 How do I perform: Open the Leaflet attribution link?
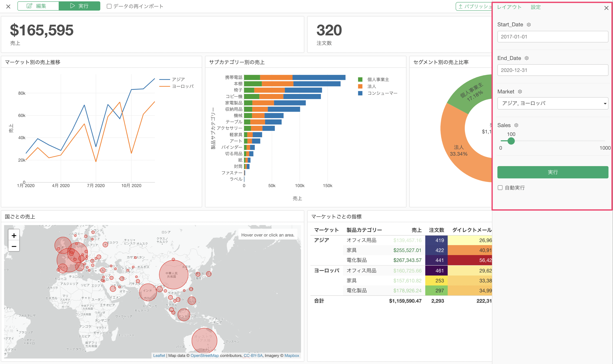(159, 355)
